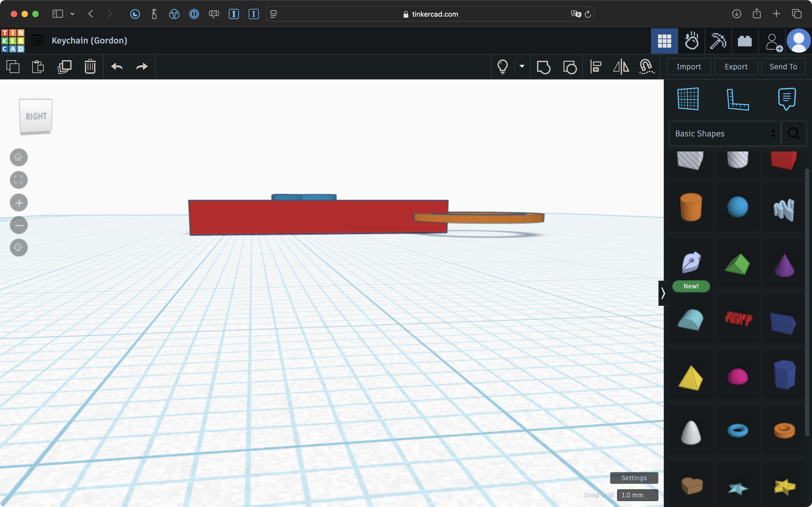This screenshot has height=507, width=812.
Task: Delete selected shape with trash icon
Action: [90, 67]
